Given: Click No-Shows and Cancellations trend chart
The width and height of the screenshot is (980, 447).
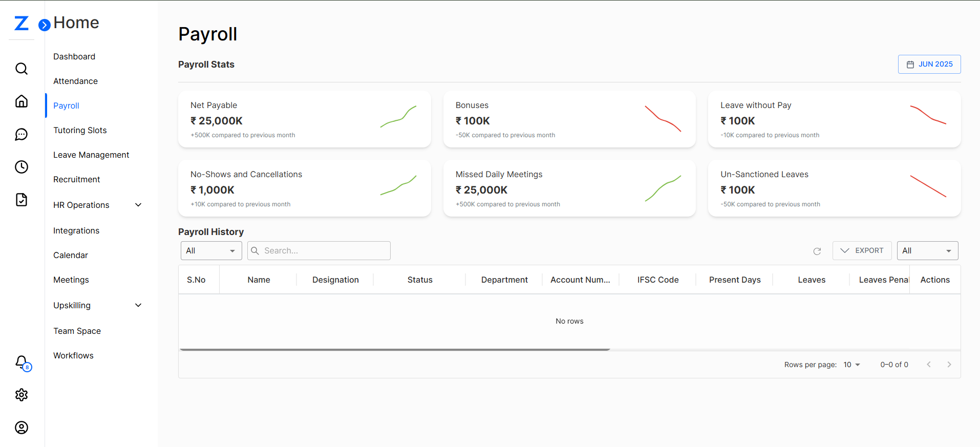Looking at the screenshot, I should coord(398,185).
